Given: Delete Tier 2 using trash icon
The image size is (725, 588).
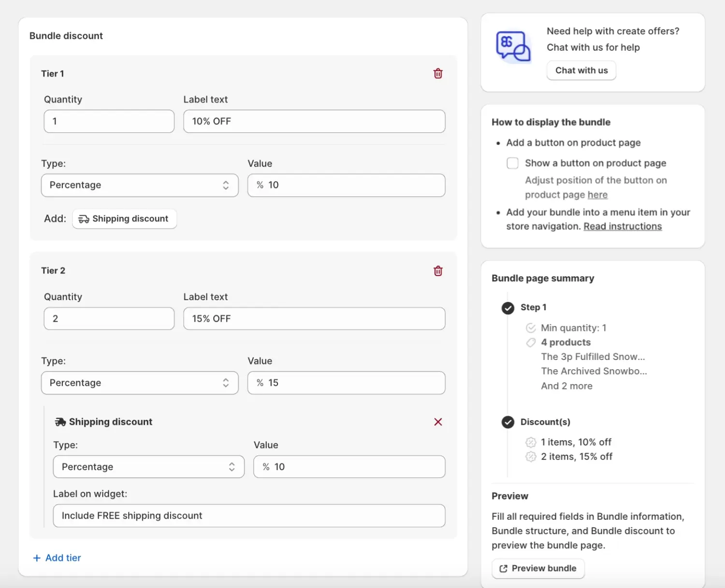Looking at the screenshot, I should click(x=438, y=271).
